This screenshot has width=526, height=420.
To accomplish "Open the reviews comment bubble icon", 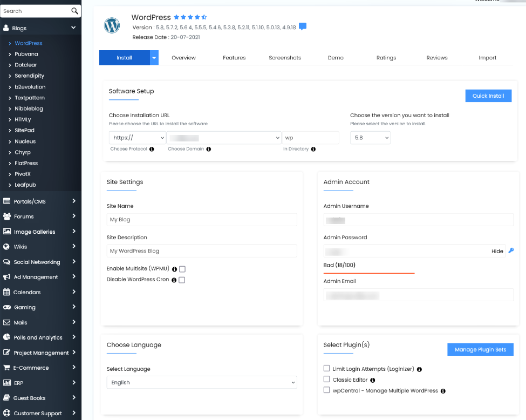I will 303,26.
